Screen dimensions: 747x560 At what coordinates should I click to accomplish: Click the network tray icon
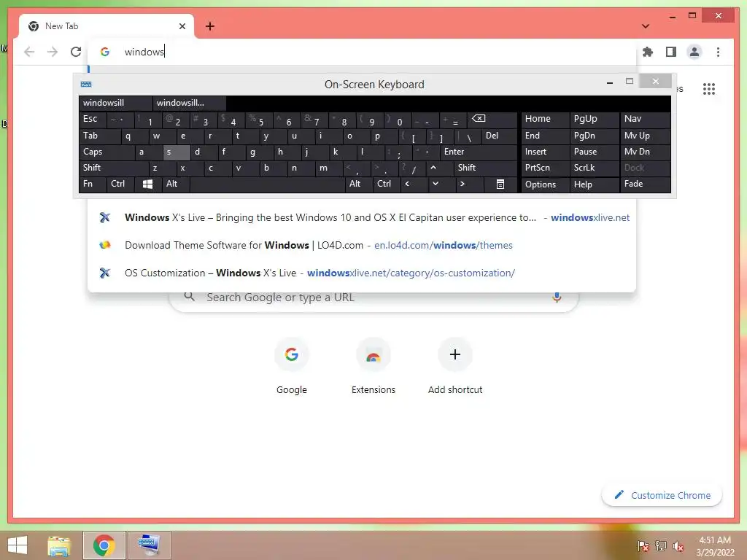(661, 546)
